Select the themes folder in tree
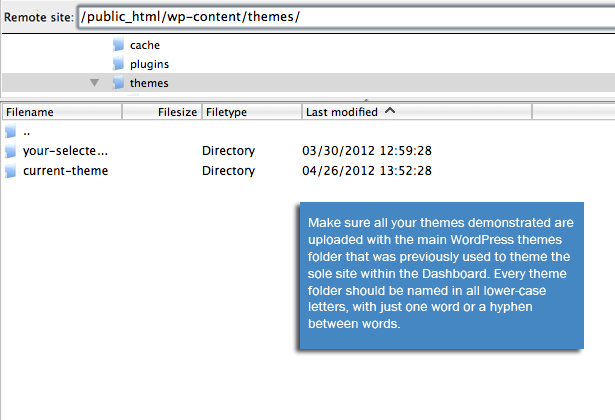The width and height of the screenshot is (615, 420). pos(149,83)
